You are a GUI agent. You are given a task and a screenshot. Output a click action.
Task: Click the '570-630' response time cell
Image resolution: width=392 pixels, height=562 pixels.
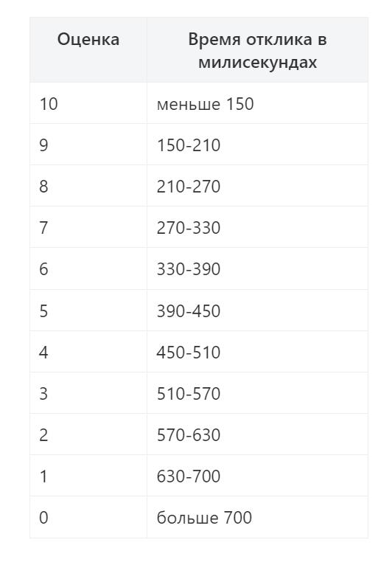(257, 434)
